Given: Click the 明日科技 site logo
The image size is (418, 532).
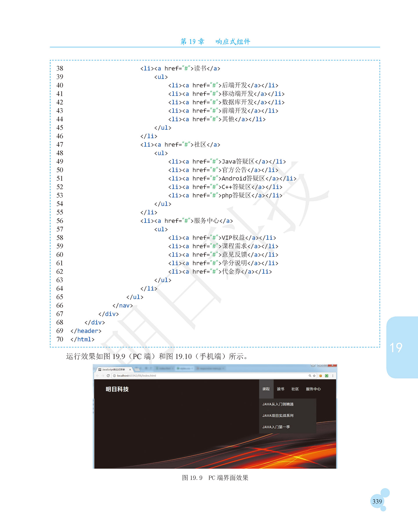Looking at the screenshot, I should point(117,389).
